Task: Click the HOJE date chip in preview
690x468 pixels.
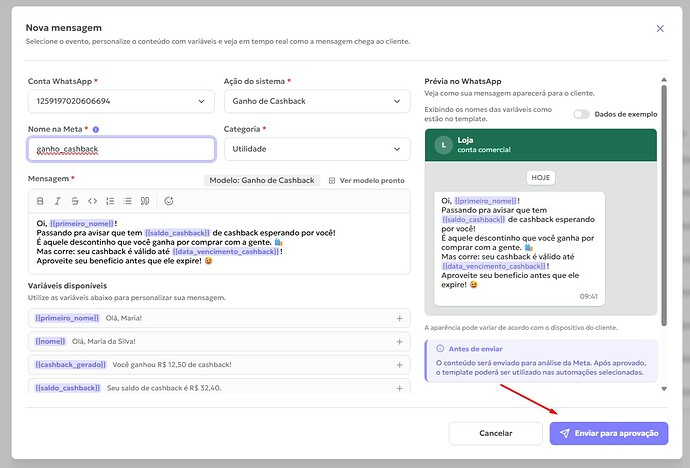Action: (x=540, y=178)
